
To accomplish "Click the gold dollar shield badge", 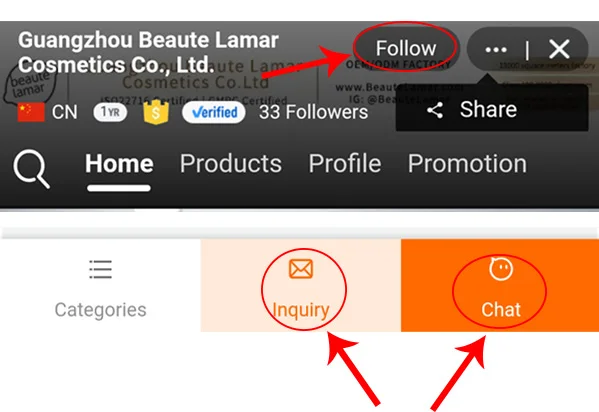I will coord(156,112).
